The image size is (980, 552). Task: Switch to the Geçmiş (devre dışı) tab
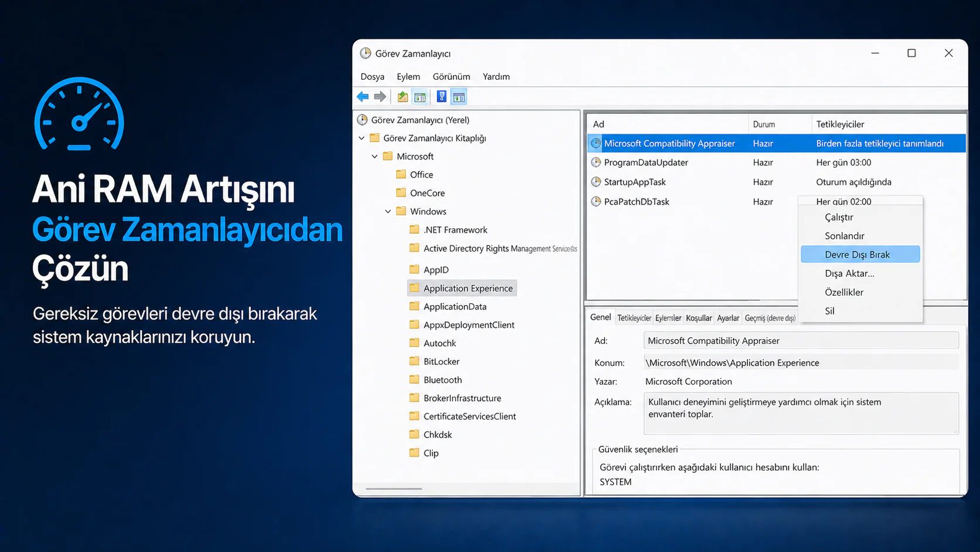click(770, 318)
